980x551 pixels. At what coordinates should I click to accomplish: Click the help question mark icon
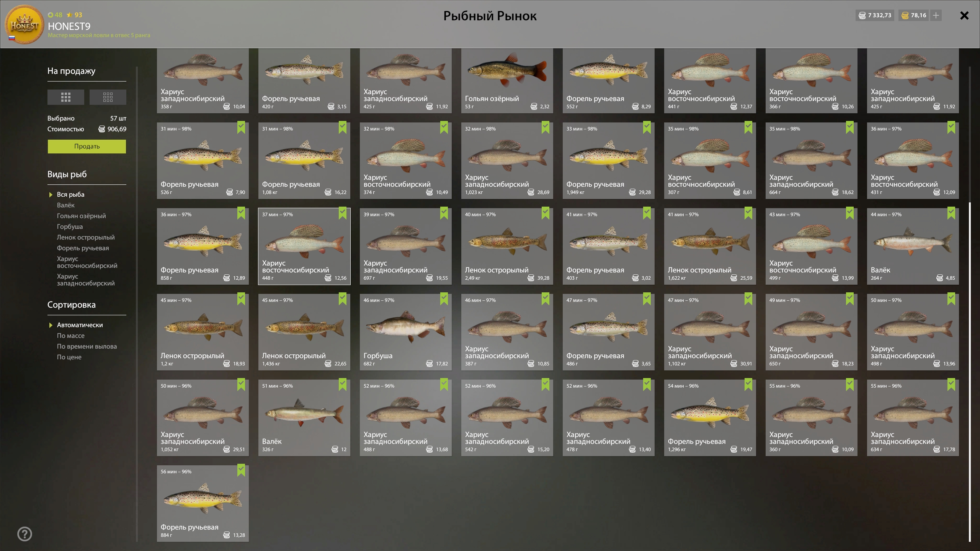[24, 534]
